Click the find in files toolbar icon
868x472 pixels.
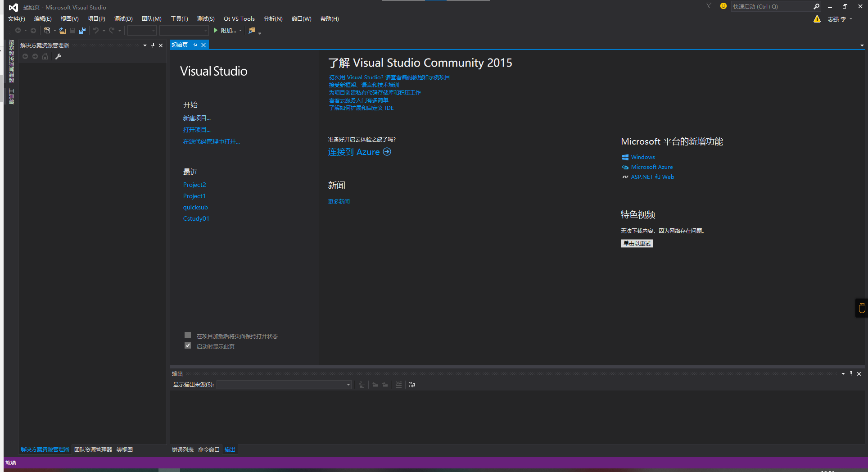(252, 31)
